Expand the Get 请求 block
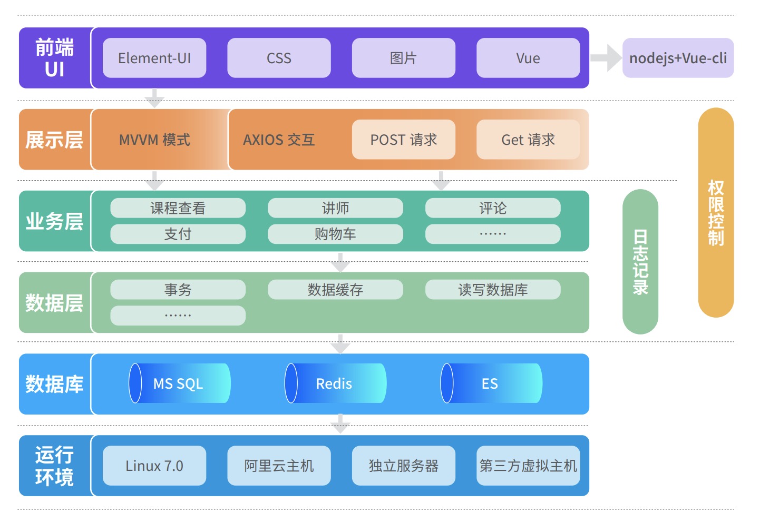 click(x=528, y=140)
